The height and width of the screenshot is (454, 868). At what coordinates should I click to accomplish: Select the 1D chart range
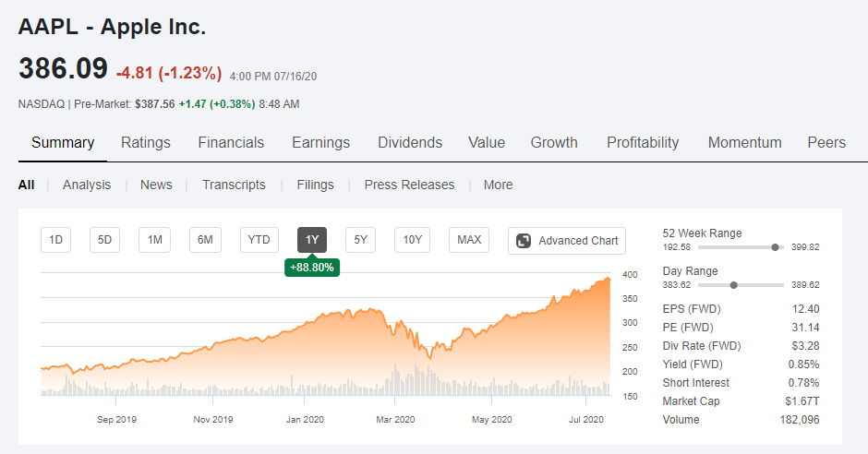pyautogui.click(x=55, y=241)
